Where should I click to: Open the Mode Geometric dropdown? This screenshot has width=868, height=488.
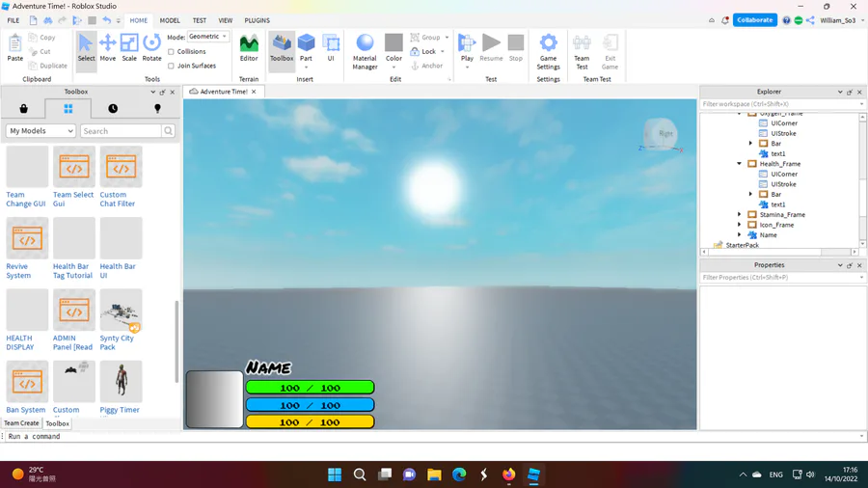[208, 37]
